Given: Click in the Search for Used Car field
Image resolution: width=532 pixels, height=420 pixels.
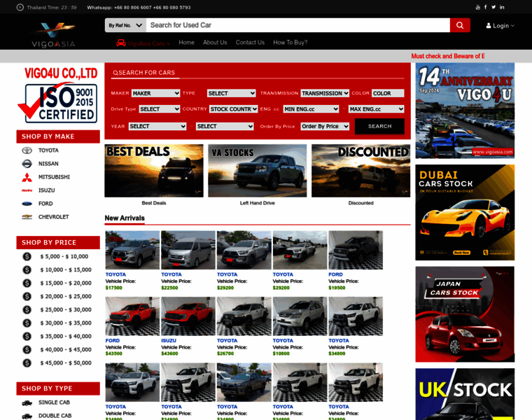Looking at the screenshot, I should point(298,25).
